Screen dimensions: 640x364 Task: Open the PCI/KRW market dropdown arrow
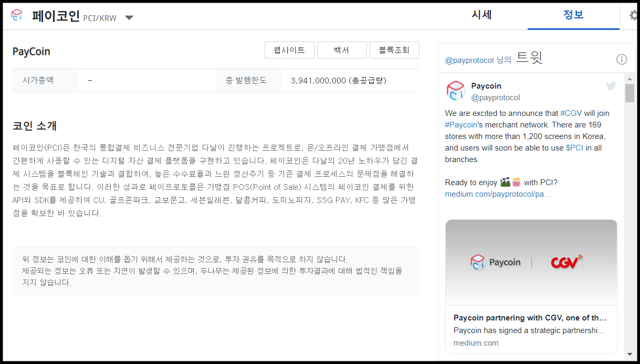[x=129, y=18]
